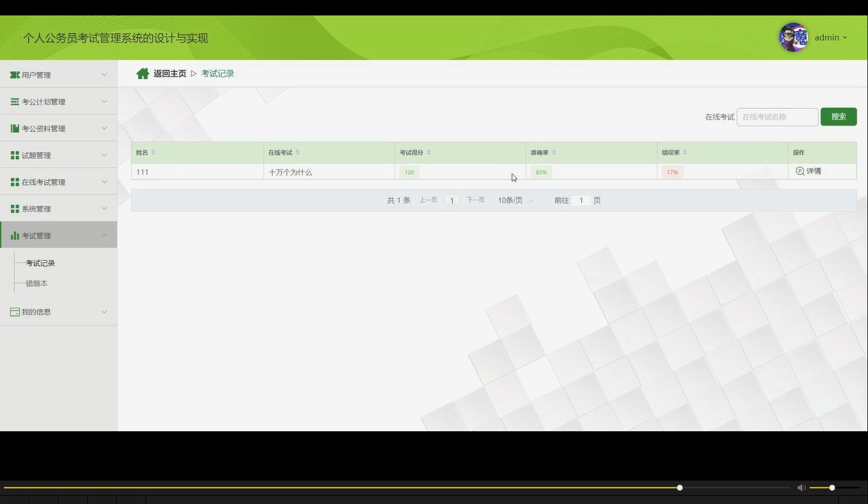
Task: Focus the 前往 page jump input
Action: tap(581, 200)
